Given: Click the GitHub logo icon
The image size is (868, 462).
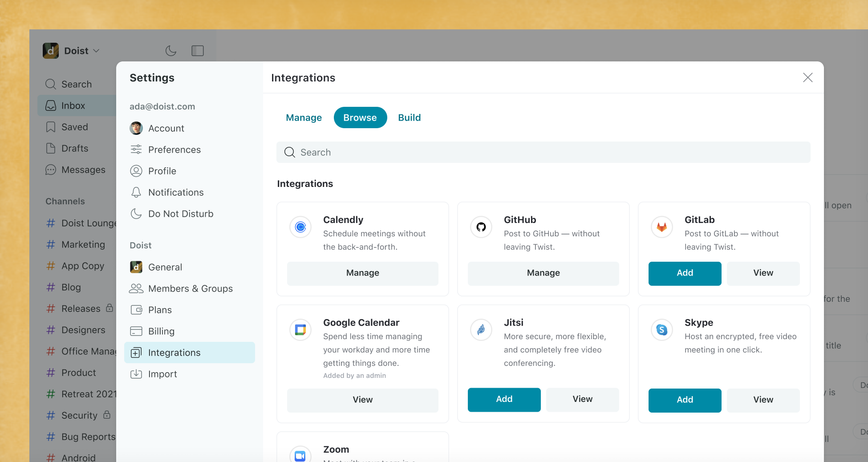Looking at the screenshot, I should click(481, 227).
